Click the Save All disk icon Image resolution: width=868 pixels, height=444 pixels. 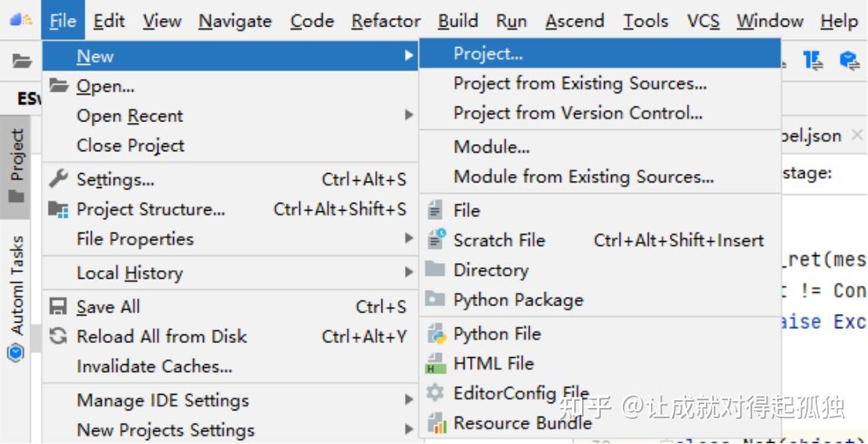pos(59,307)
